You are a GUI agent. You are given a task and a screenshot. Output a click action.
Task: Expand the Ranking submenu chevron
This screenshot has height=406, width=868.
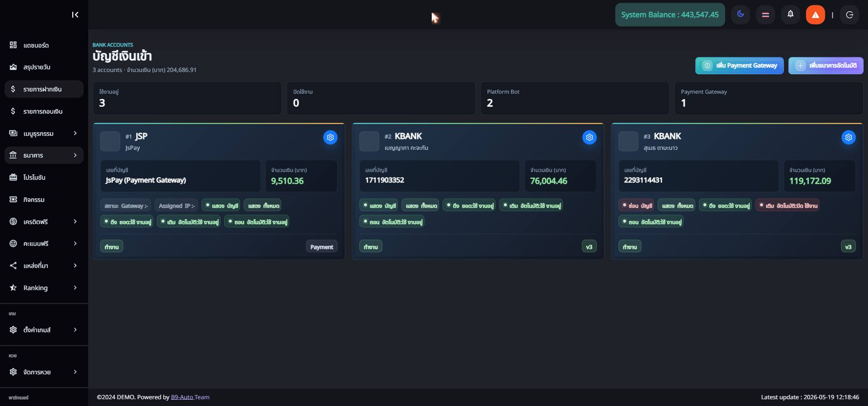click(75, 287)
